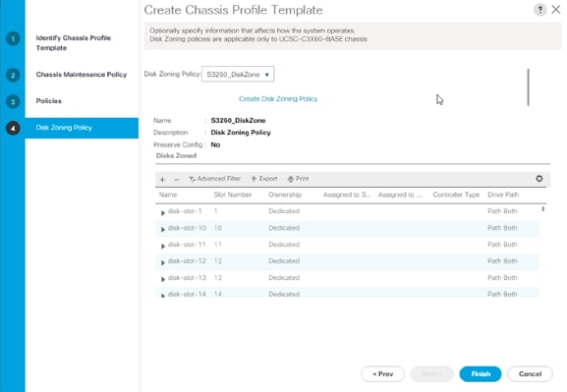Add a zoned disk with plus icon

(162, 180)
